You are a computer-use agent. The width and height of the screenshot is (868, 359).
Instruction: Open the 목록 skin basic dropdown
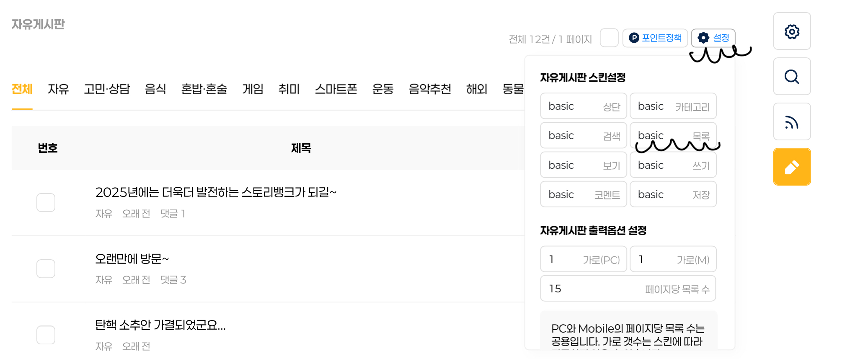tap(673, 135)
